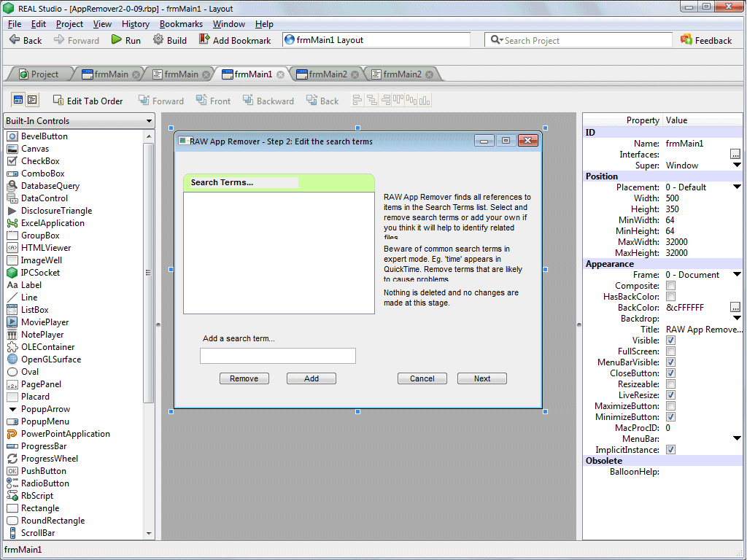Switch to the frmMain2 tab
The width and height of the screenshot is (747, 560).
coord(327,74)
